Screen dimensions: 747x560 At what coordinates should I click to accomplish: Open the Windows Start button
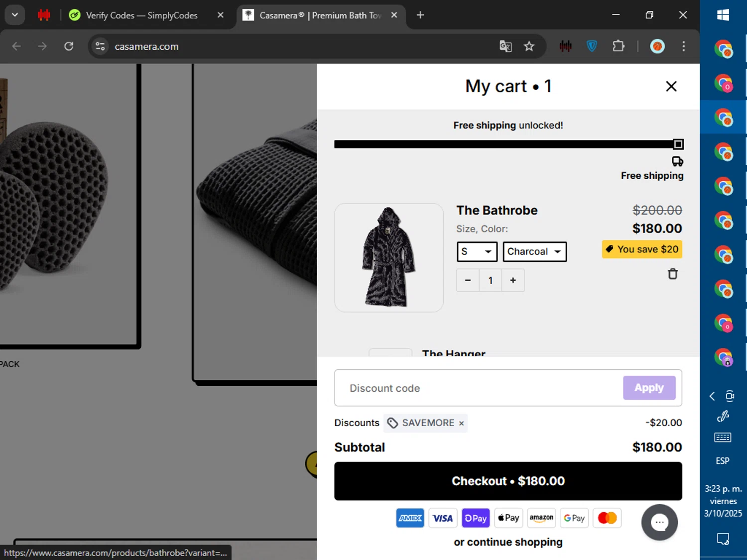click(723, 15)
